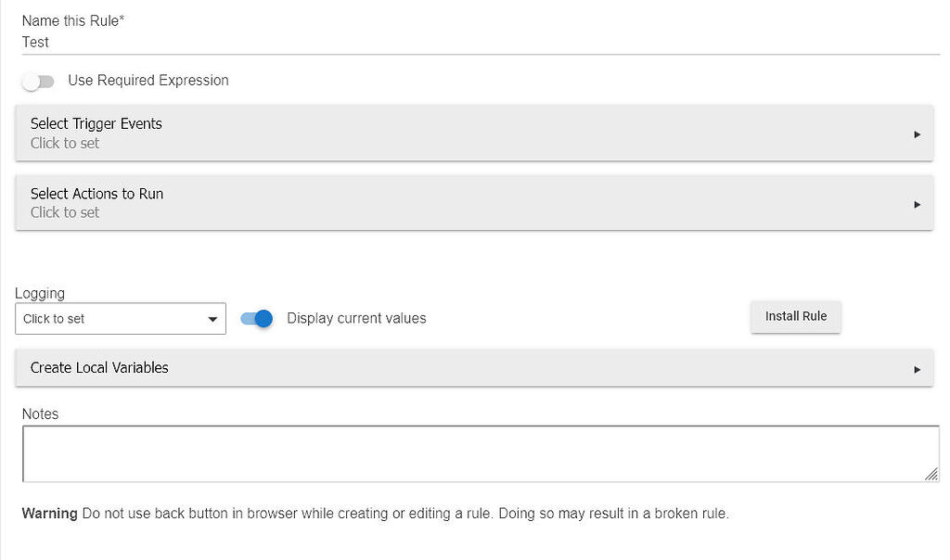Select Logging's 'Click to set' combo box
950x560 pixels.
(x=121, y=318)
